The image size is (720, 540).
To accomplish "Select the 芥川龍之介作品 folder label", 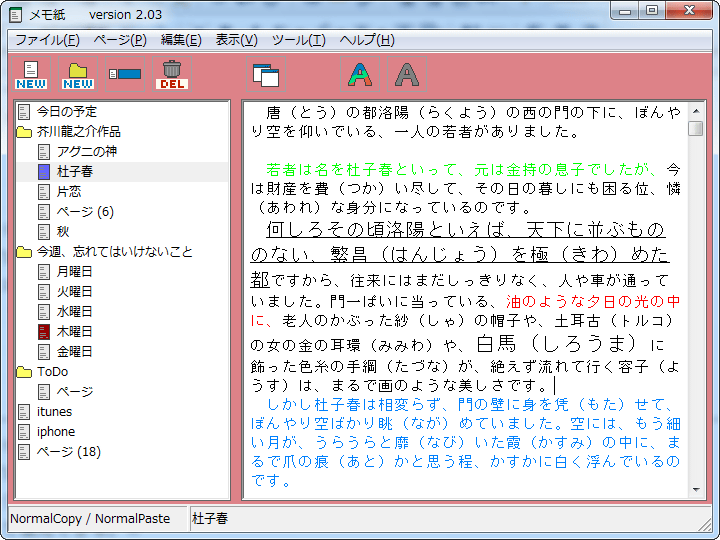I will [x=79, y=132].
